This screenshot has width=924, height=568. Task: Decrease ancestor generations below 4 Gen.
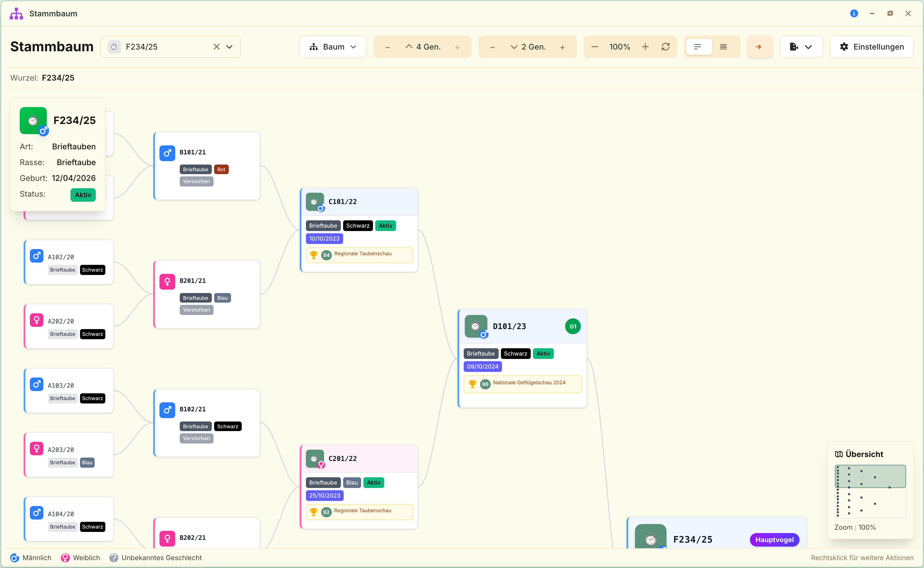[x=388, y=47]
